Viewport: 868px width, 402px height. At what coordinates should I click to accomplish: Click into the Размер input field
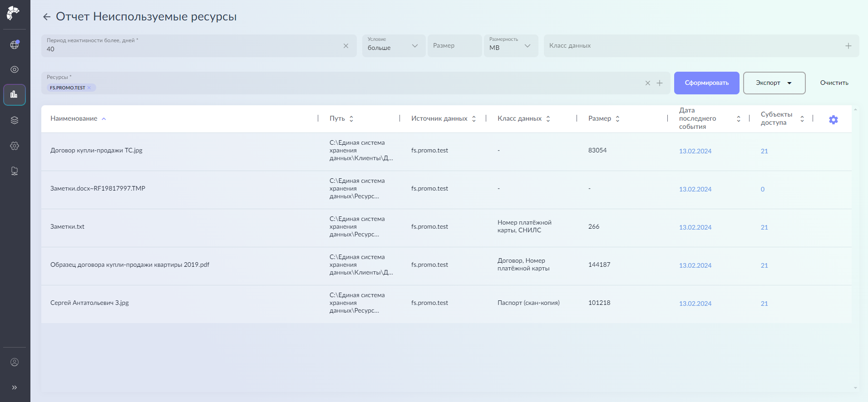click(x=454, y=46)
